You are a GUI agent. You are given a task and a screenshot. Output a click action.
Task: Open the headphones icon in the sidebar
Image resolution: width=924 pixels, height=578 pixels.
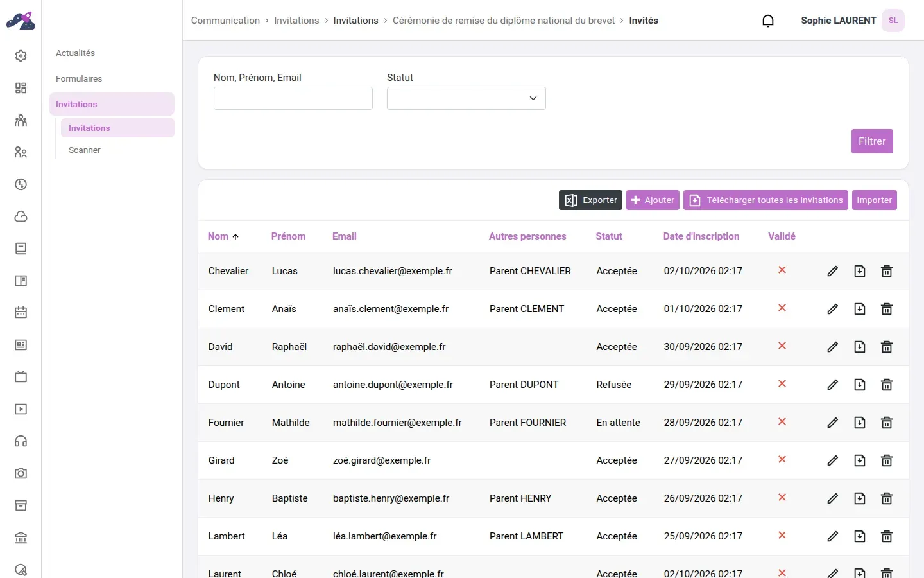(x=21, y=441)
